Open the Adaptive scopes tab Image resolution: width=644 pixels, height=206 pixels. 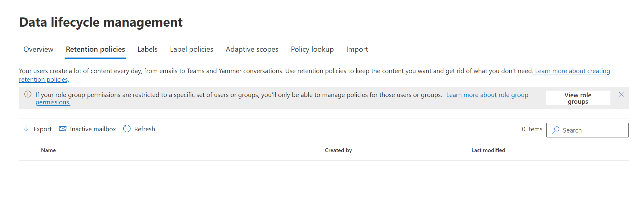[x=252, y=49]
